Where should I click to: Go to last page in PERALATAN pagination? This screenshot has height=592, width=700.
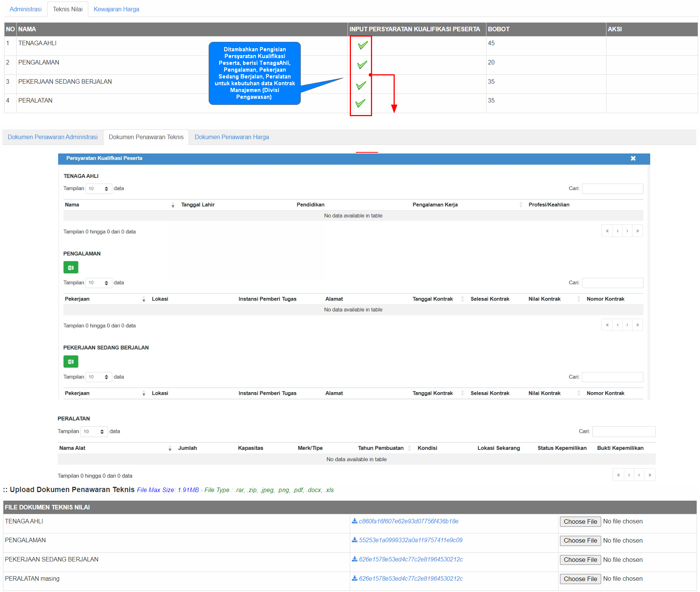649,475
